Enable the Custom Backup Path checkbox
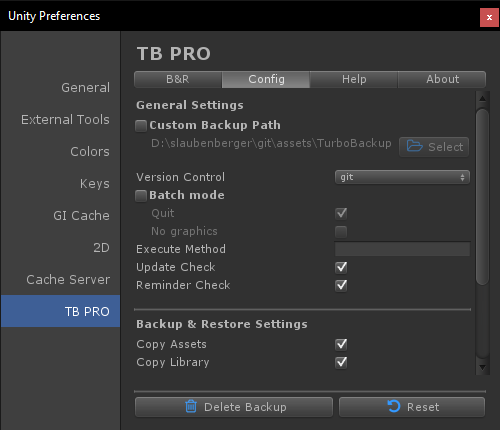Image resolution: width=500 pixels, height=430 pixels. pyautogui.click(x=141, y=126)
